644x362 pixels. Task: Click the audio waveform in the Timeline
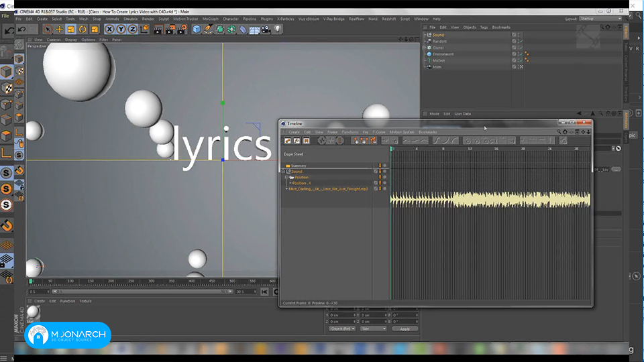490,200
